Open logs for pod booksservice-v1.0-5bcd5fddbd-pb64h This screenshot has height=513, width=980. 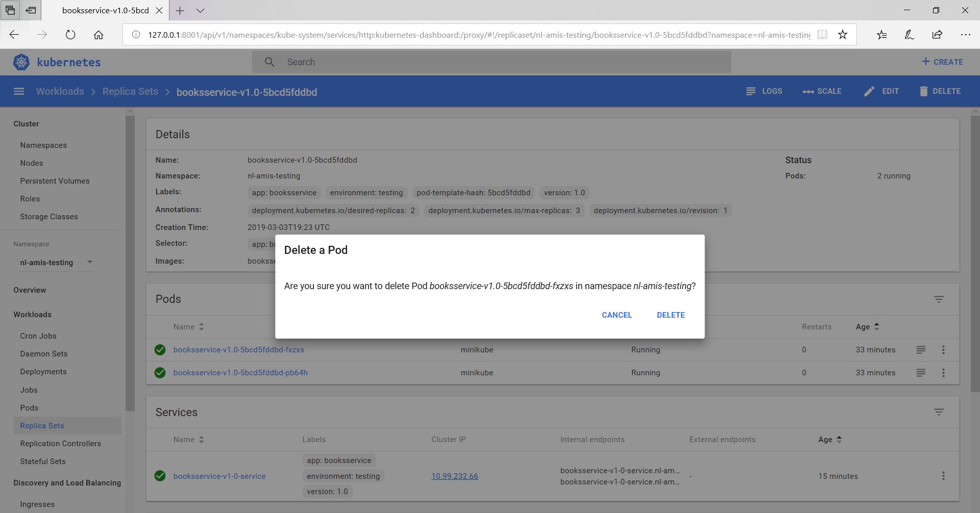[x=920, y=373]
